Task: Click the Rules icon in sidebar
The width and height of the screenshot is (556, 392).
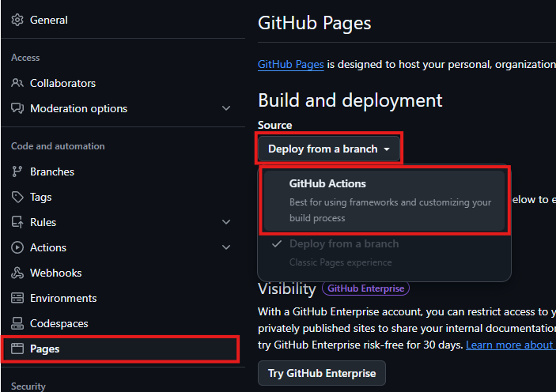Action: [x=17, y=222]
